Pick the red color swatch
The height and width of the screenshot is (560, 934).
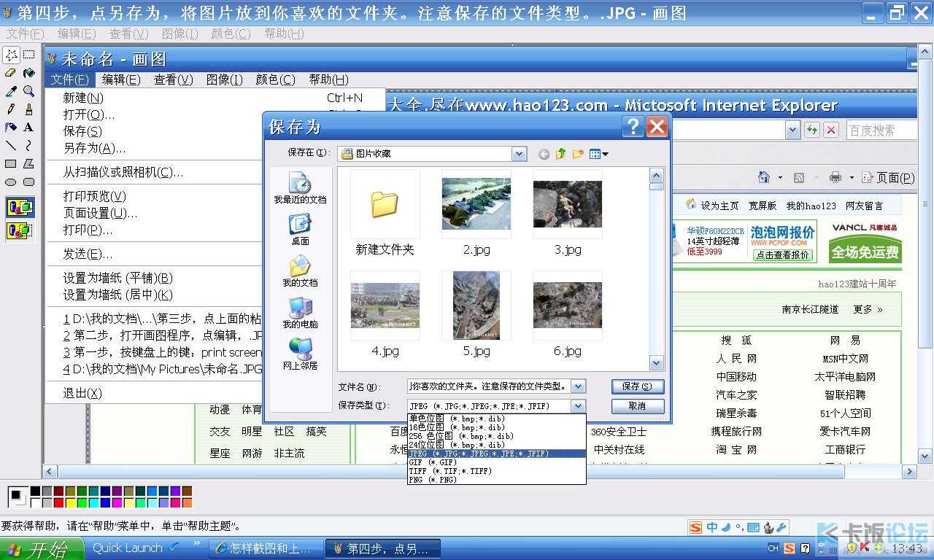pos(58,503)
